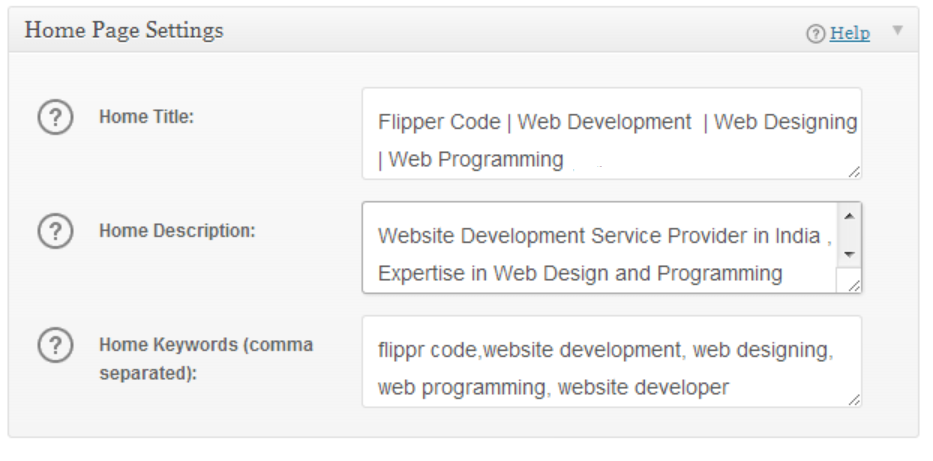Screen dimensions: 933x461
Task: Click the circled question mark beside Help
Action: (816, 34)
